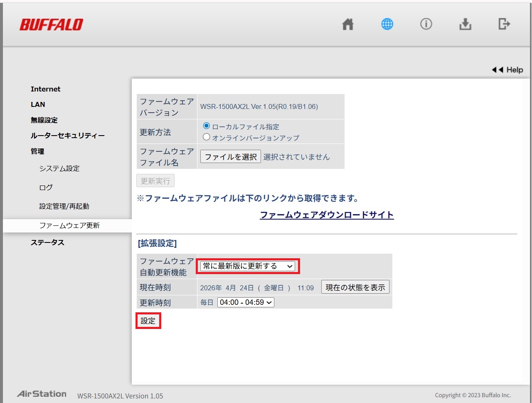
Task: Click the 更新実行 button
Action: click(155, 181)
